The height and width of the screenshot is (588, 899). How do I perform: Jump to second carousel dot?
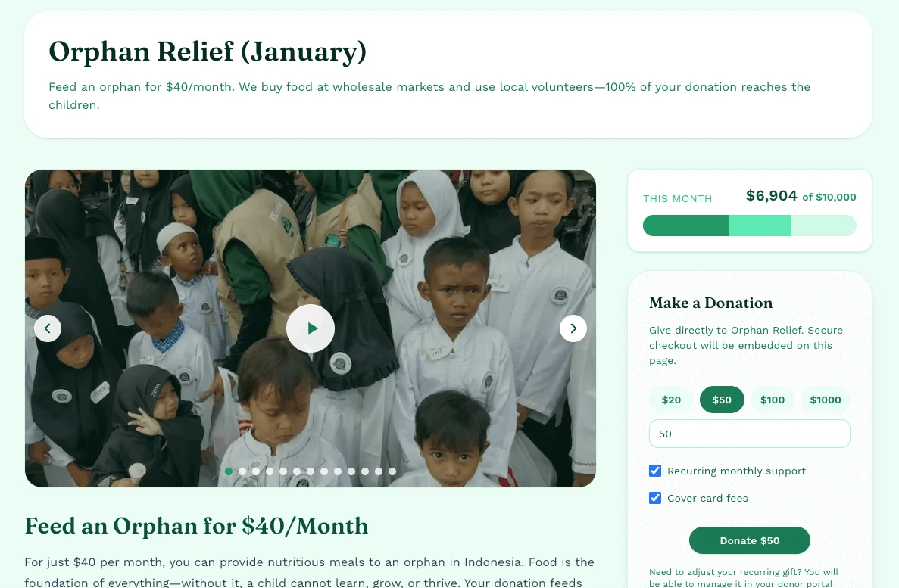pyautogui.click(x=242, y=471)
